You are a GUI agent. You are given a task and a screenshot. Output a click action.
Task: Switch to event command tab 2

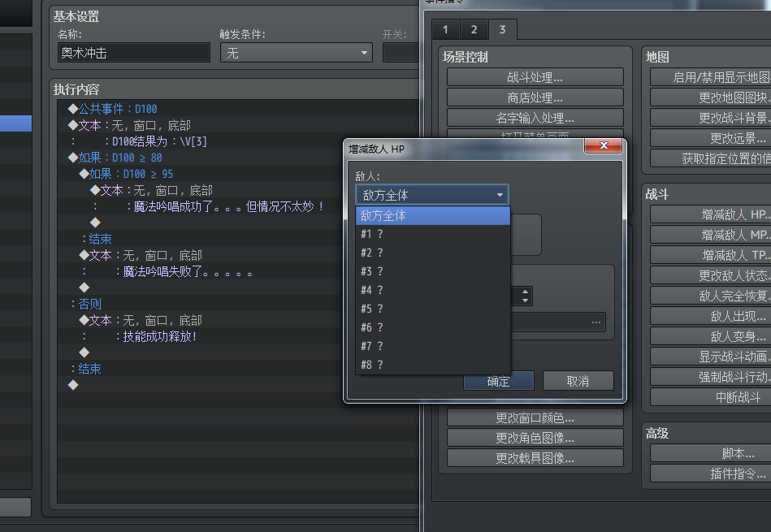tap(474, 29)
